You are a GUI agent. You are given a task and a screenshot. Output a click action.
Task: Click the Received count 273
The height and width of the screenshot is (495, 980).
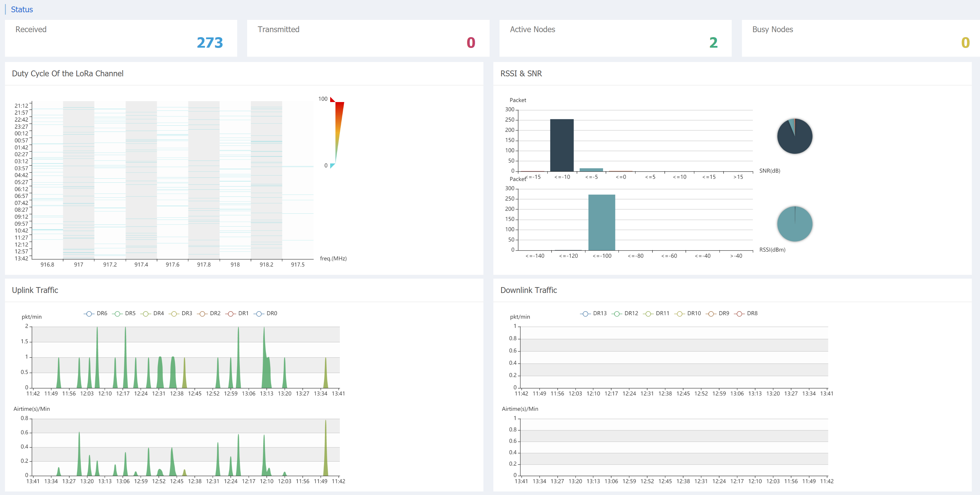coord(210,43)
